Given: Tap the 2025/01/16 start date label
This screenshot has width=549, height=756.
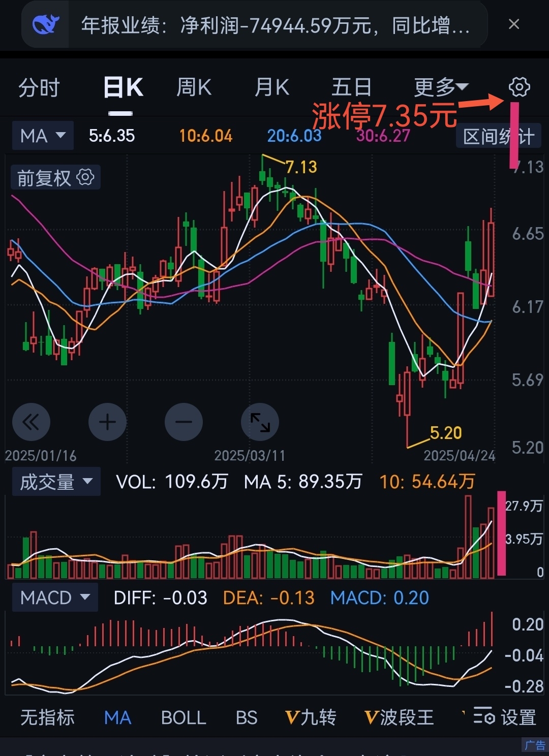Looking at the screenshot, I should (x=41, y=455).
